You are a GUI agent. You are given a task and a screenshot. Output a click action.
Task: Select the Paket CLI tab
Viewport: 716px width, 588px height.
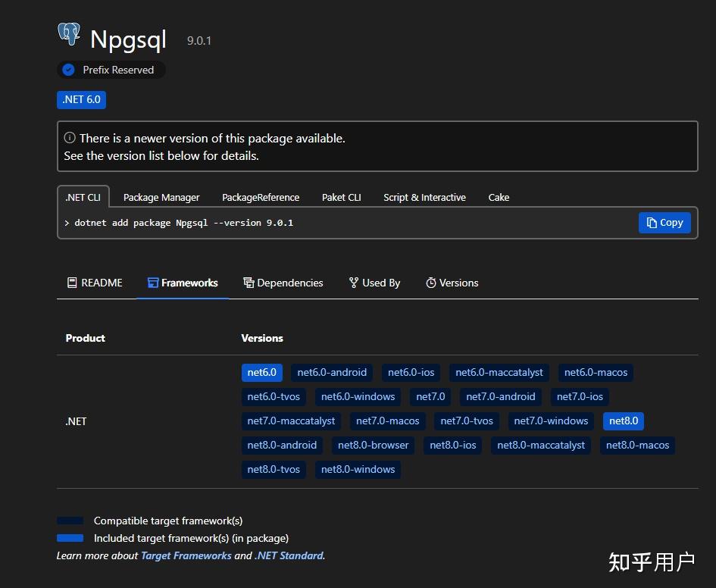pyautogui.click(x=341, y=197)
